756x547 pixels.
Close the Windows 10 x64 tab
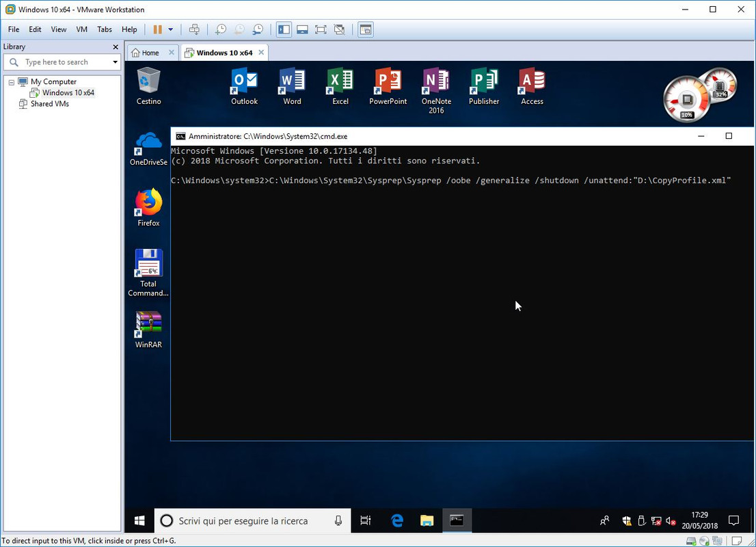tap(261, 52)
